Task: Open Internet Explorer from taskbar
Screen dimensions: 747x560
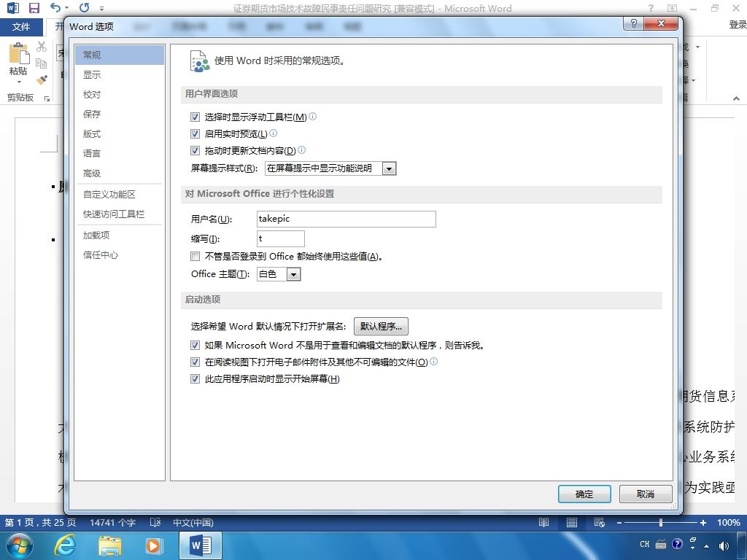Action: 64,545
